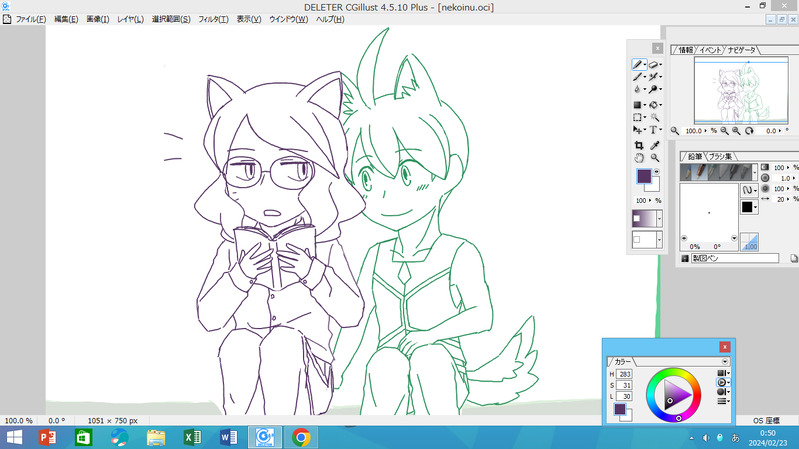The height and width of the screenshot is (449, 799).
Task: Select the smudge tool beside line tool
Action: click(x=653, y=76)
